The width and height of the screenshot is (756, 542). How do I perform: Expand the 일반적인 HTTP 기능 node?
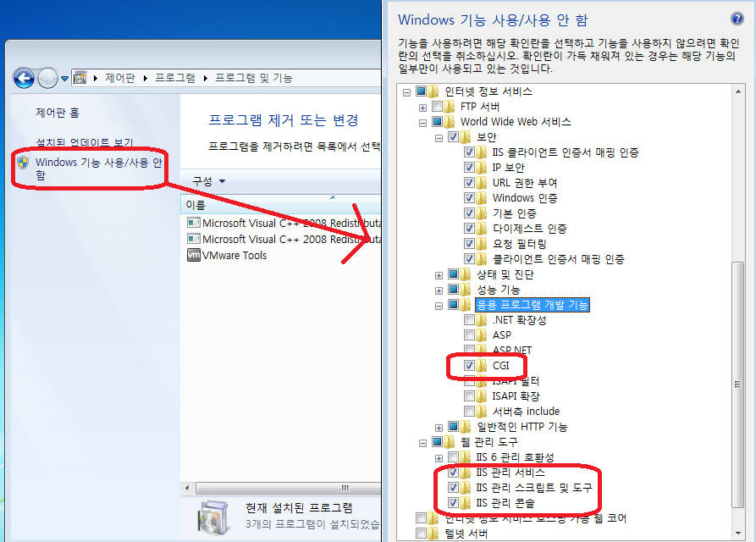(x=439, y=429)
